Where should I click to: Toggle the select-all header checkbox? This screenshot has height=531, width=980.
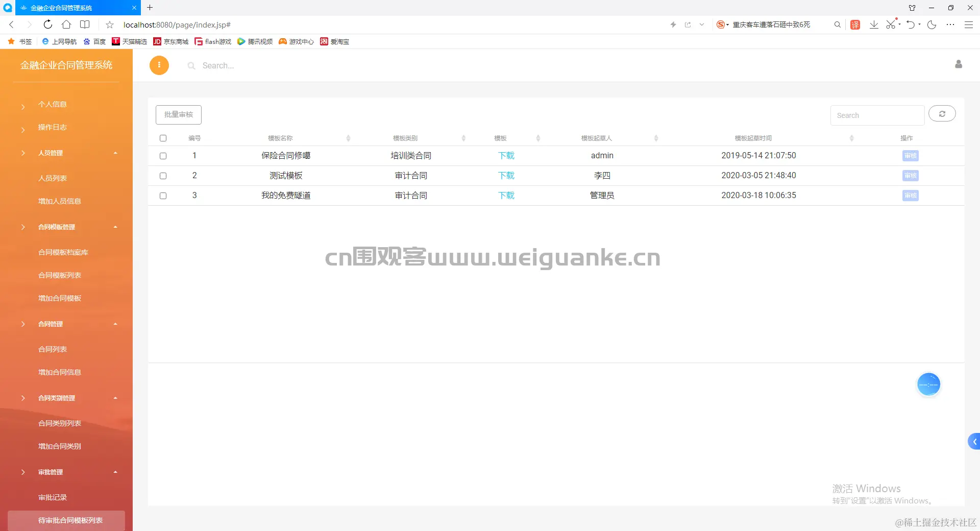(x=163, y=138)
